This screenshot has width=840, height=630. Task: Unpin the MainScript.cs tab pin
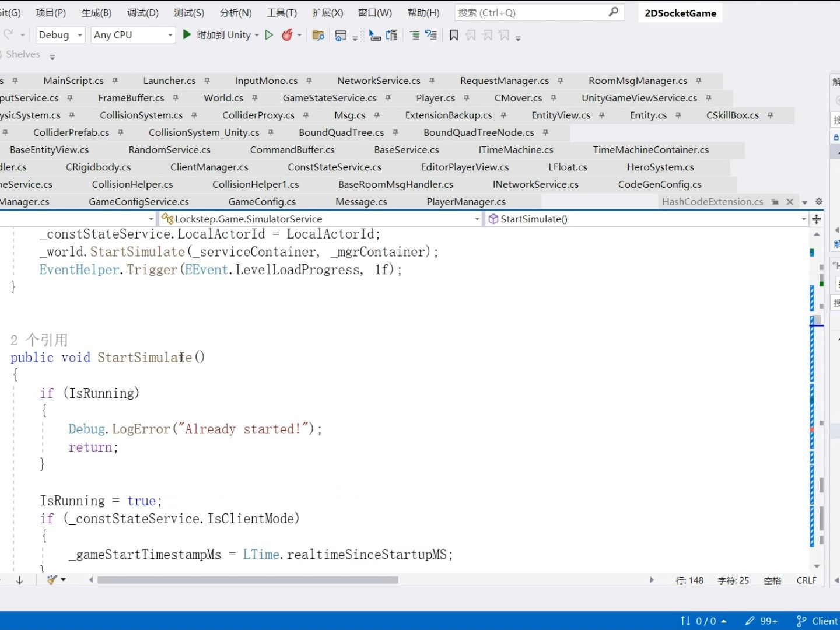(115, 81)
